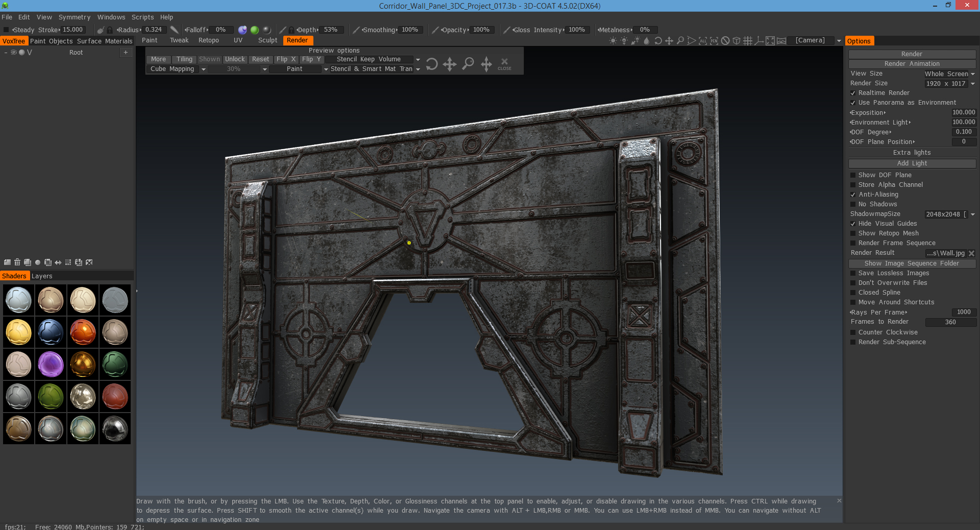Enable the Show DOF Plane checkbox
The width and height of the screenshot is (980, 530).
853,175
